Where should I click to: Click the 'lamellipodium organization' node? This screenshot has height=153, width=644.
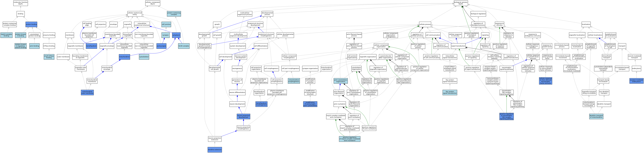click(x=259, y=93)
